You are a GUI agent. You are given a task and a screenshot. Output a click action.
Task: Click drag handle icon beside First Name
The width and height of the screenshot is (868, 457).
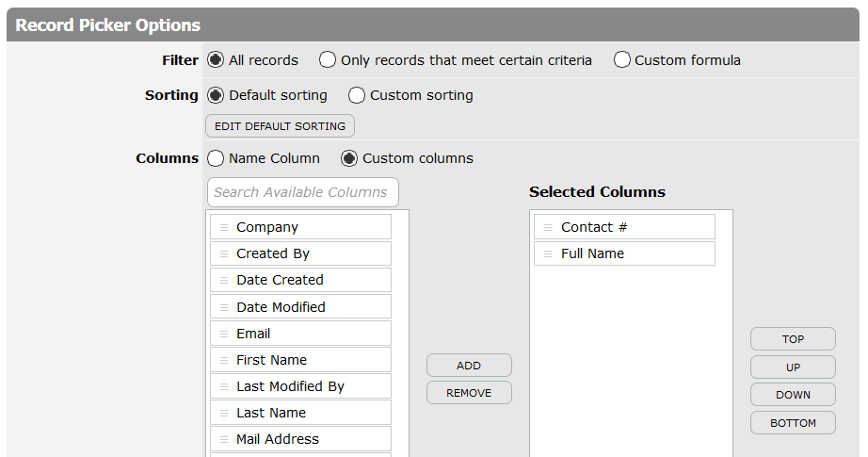(x=224, y=360)
